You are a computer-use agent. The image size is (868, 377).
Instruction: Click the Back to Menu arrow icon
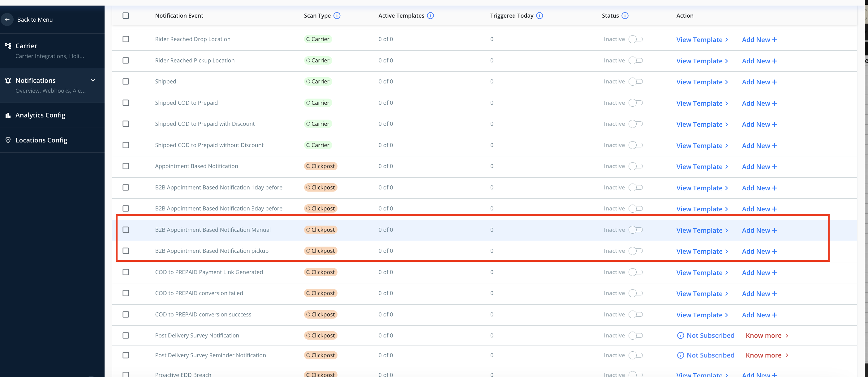pyautogui.click(x=7, y=19)
